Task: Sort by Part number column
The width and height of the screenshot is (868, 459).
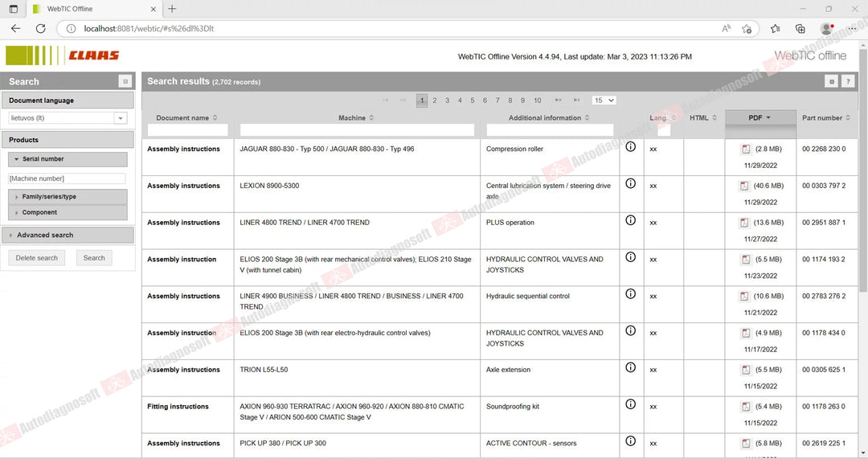Action: [826, 117]
